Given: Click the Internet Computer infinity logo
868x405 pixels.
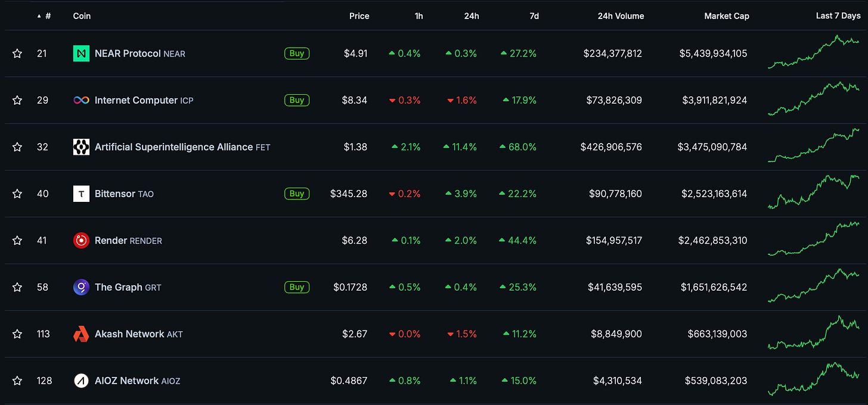Looking at the screenshot, I should click(x=81, y=100).
